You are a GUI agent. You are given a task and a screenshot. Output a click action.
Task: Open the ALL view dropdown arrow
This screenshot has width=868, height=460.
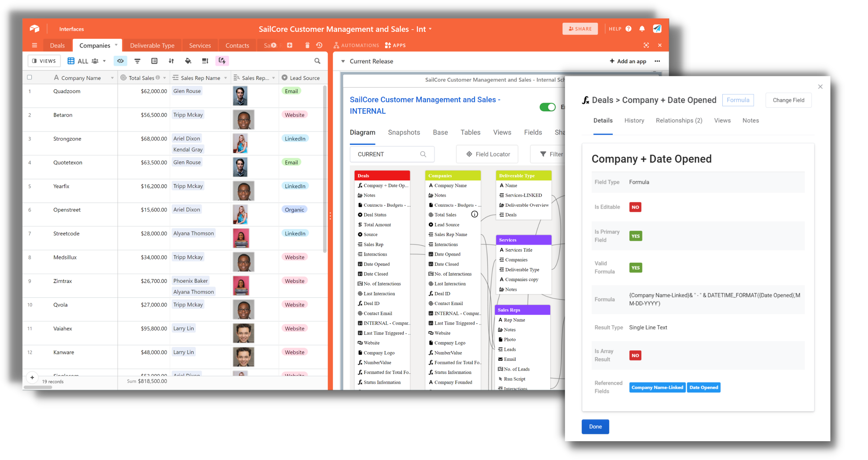click(104, 61)
